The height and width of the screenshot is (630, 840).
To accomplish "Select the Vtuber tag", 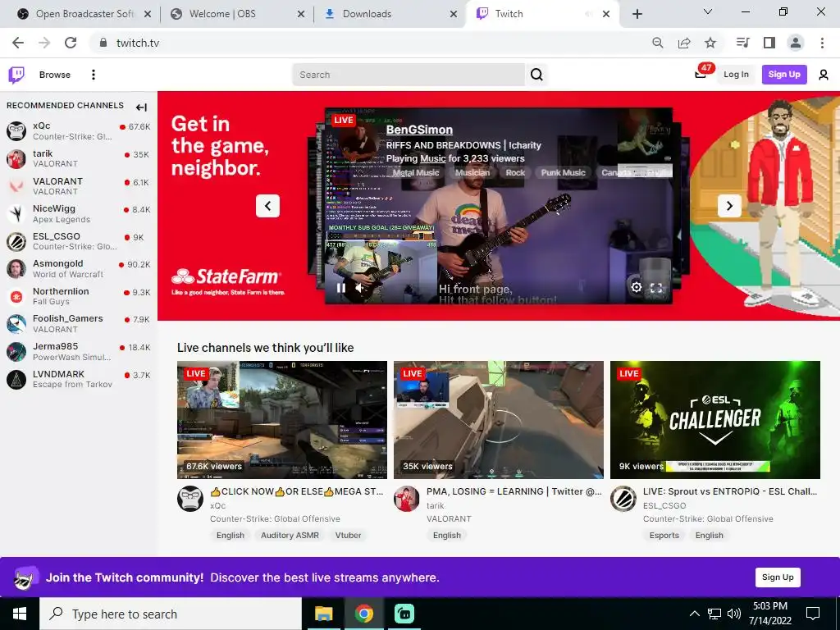I will click(x=348, y=535).
